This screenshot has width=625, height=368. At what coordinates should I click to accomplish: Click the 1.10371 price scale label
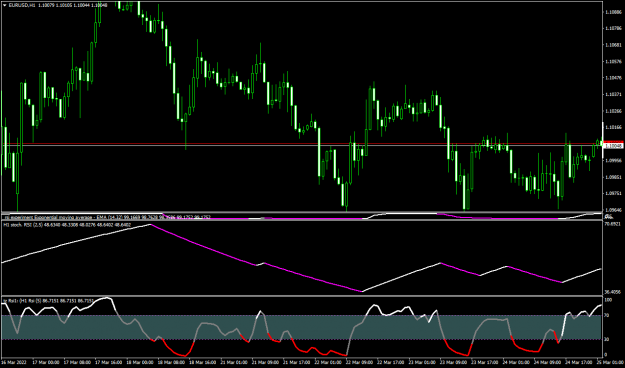pyautogui.click(x=613, y=94)
